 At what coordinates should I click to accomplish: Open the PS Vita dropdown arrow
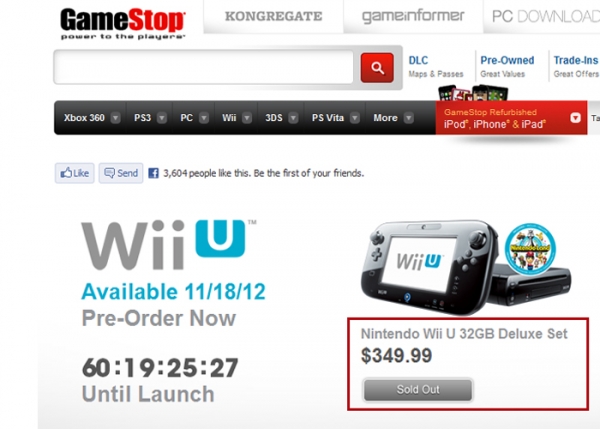[x=355, y=118]
